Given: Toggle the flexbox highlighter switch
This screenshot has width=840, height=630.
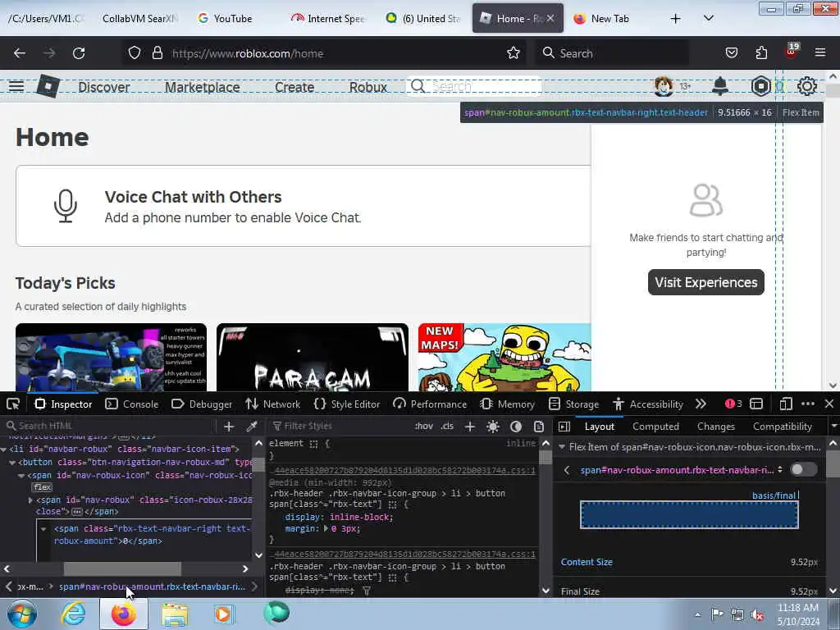Looking at the screenshot, I should (804, 470).
